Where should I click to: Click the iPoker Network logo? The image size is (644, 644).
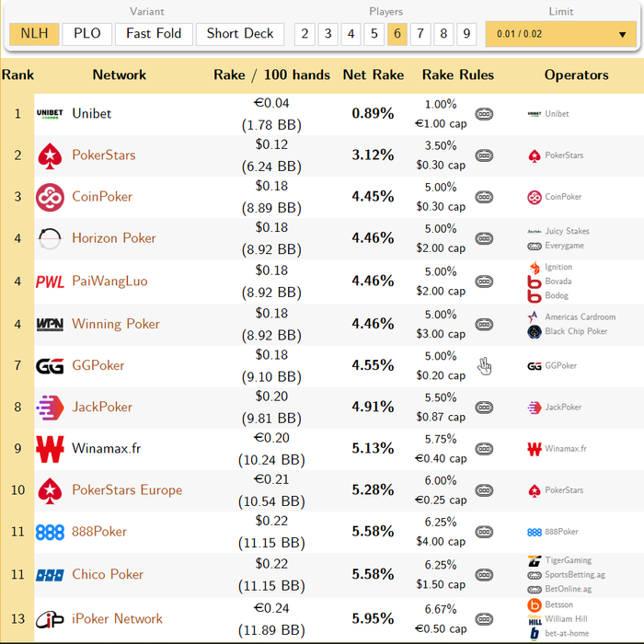click(x=50, y=619)
